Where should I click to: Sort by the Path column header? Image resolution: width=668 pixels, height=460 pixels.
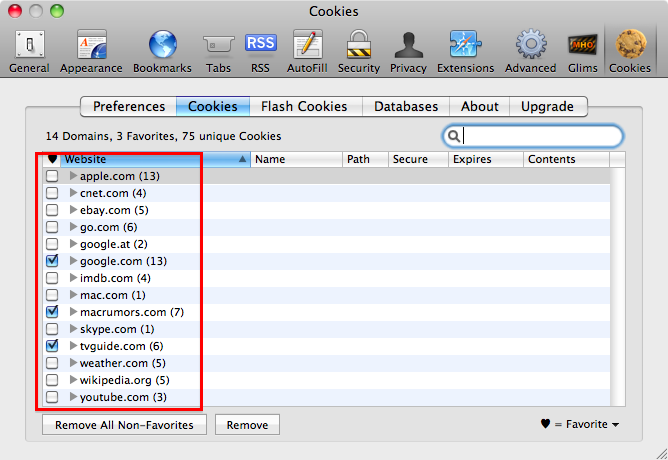coord(366,159)
